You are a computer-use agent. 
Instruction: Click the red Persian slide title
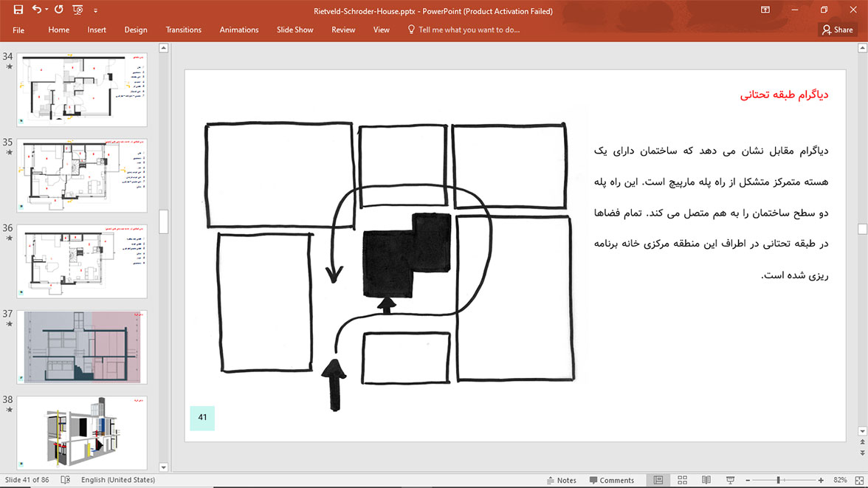784,94
